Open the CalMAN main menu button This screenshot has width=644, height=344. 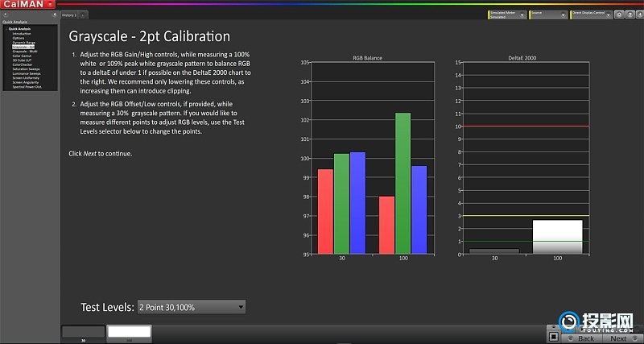pyautogui.click(x=28, y=4)
